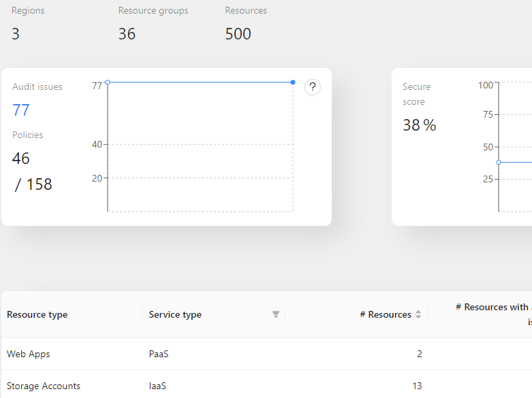Click the blue 77 audit issues number
The width and height of the screenshot is (532, 398).
[21, 110]
